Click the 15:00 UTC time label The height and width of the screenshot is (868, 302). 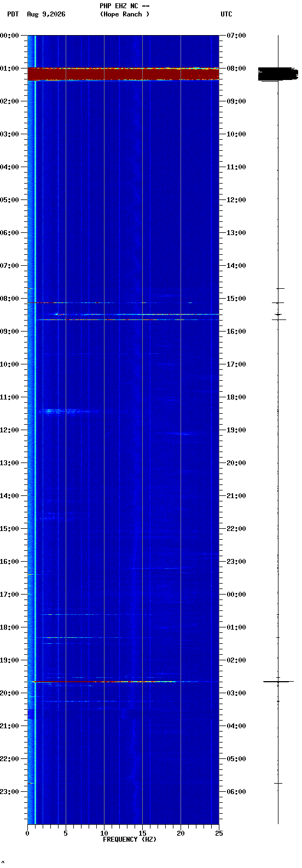pos(236,299)
